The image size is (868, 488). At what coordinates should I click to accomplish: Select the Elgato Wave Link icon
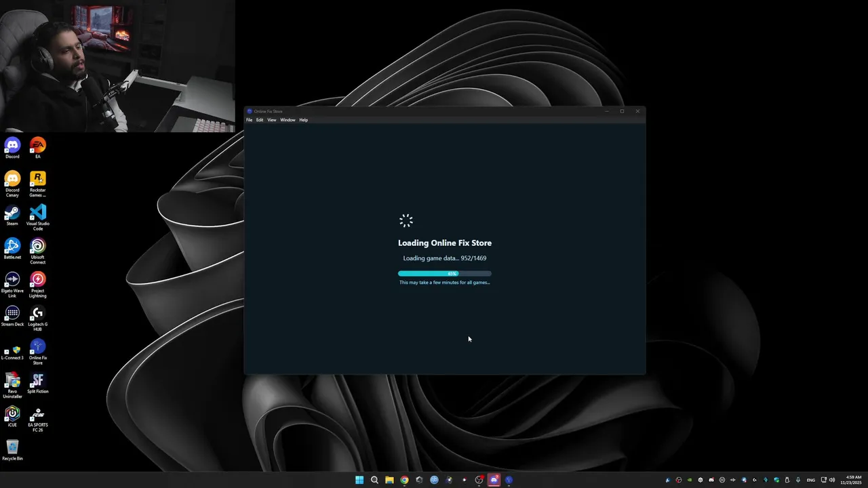(12, 285)
